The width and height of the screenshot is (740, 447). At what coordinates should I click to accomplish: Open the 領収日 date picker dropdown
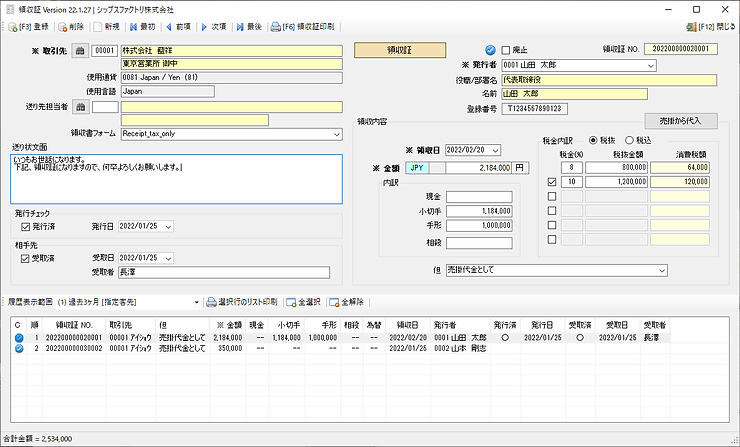(x=495, y=150)
